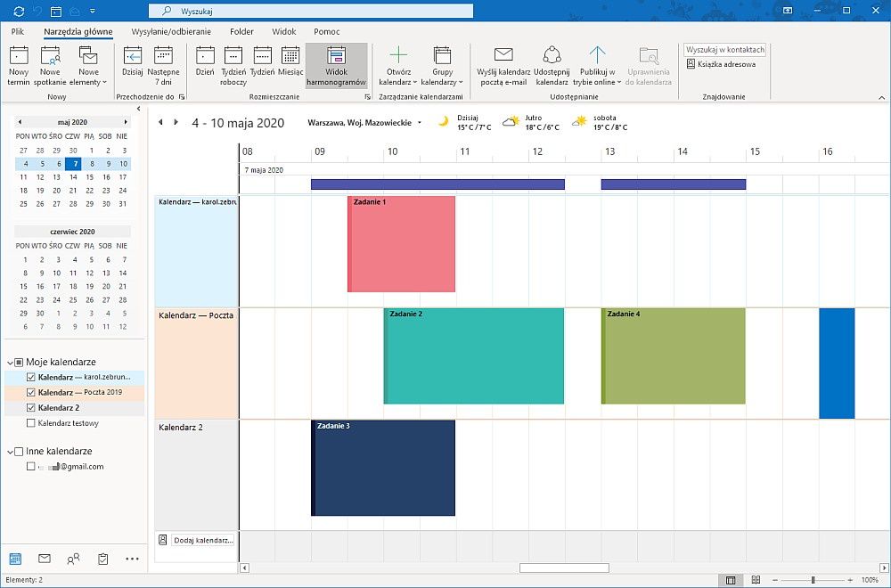Switch to Tydzień roboczy view
The width and height of the screenshot is (891, 588).
coord(233,66)
